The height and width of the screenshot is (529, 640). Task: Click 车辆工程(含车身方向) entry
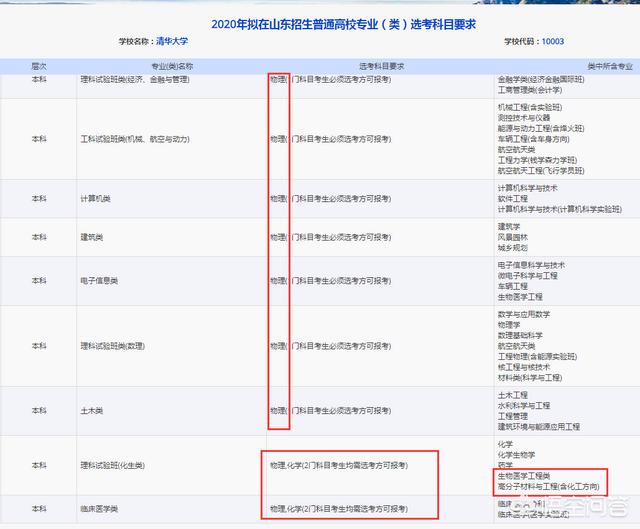(x=533, y=139)
